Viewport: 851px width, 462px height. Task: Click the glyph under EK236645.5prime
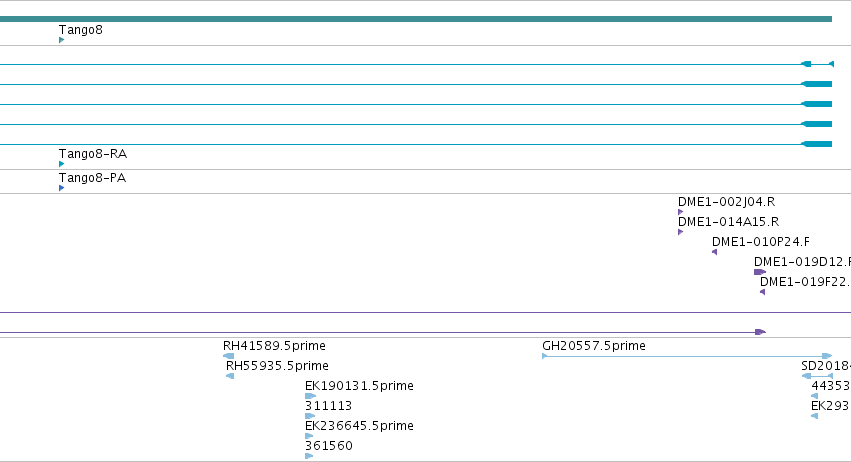(309, 436)
